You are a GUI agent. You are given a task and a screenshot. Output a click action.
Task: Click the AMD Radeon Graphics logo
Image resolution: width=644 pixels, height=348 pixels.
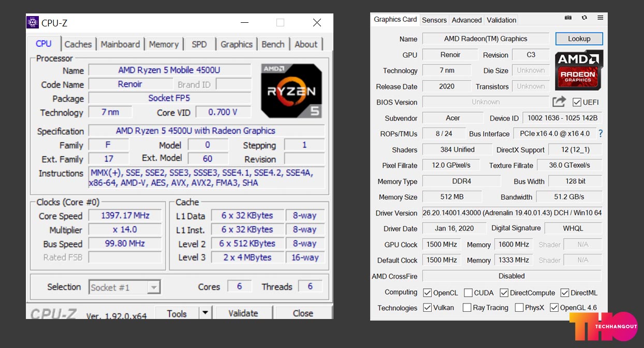579,70
